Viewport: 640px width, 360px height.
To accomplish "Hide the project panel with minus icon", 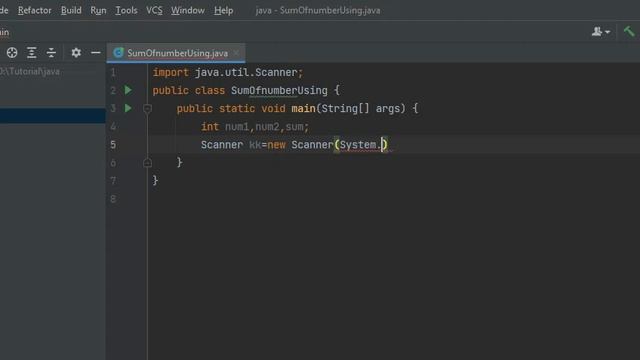I will coord(96,53).
